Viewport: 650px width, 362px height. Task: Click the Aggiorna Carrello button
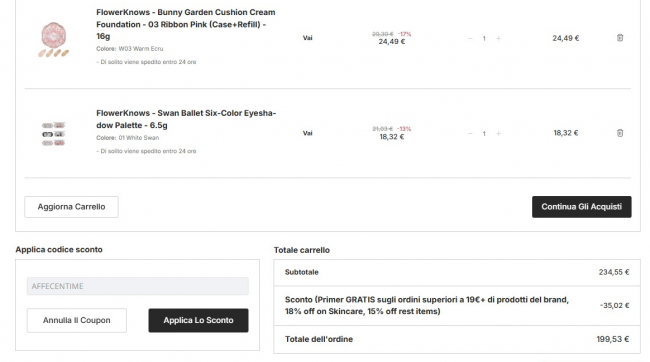coord(71,207)
